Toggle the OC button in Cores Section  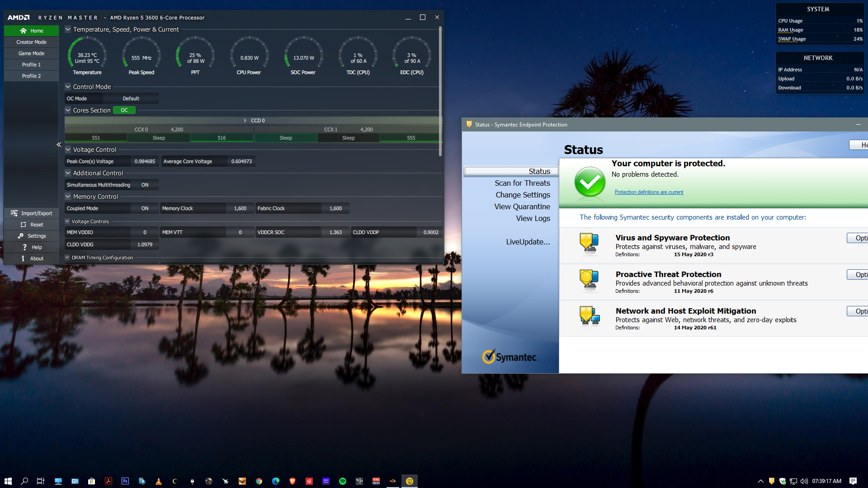(x=124, y=110)
